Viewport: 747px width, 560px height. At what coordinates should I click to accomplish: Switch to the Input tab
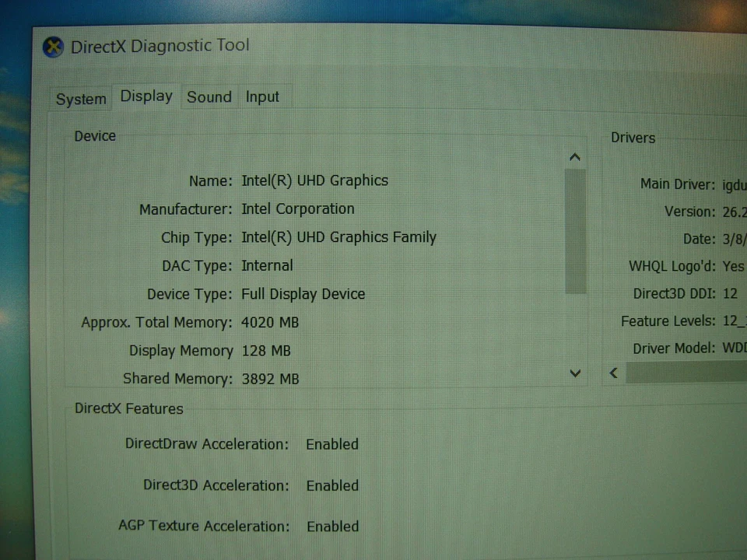tap(262, 96)
